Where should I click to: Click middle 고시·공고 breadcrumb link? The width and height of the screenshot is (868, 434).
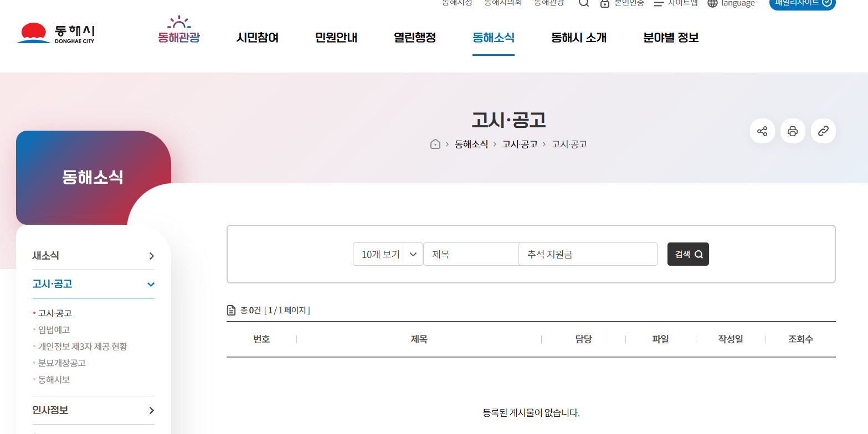(520, 144)
